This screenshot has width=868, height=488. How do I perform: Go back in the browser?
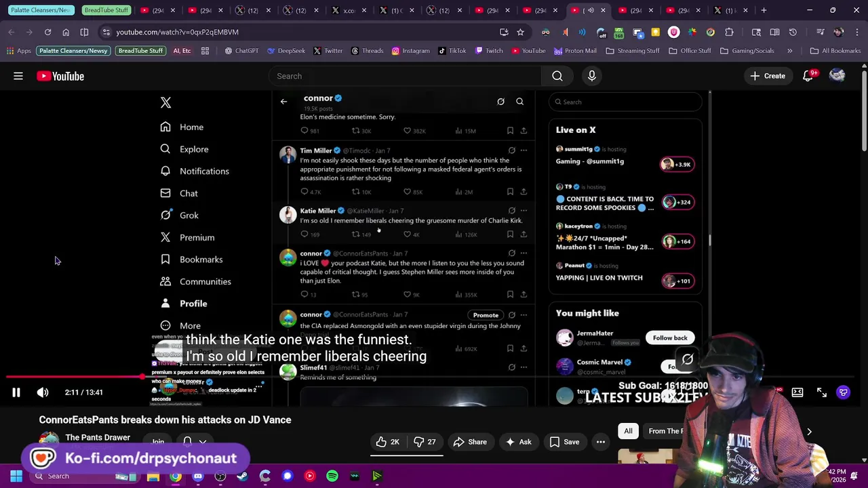coord(12,32)
